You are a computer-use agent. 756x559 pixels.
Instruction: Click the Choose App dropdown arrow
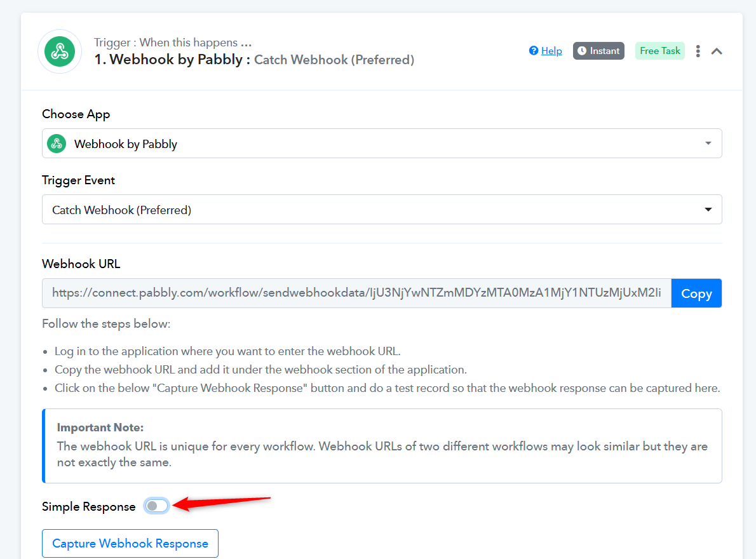[x=708, y=143]
